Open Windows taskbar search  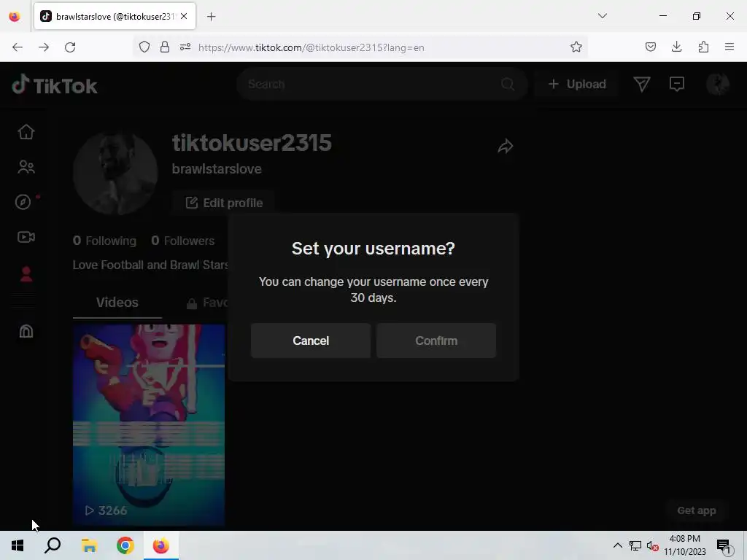click(x=53, y=545)
